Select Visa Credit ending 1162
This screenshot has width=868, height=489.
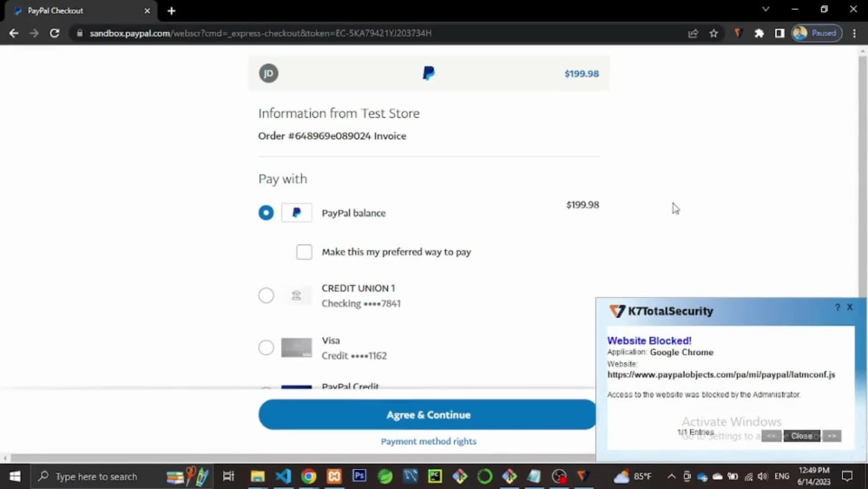click(266, 347)
